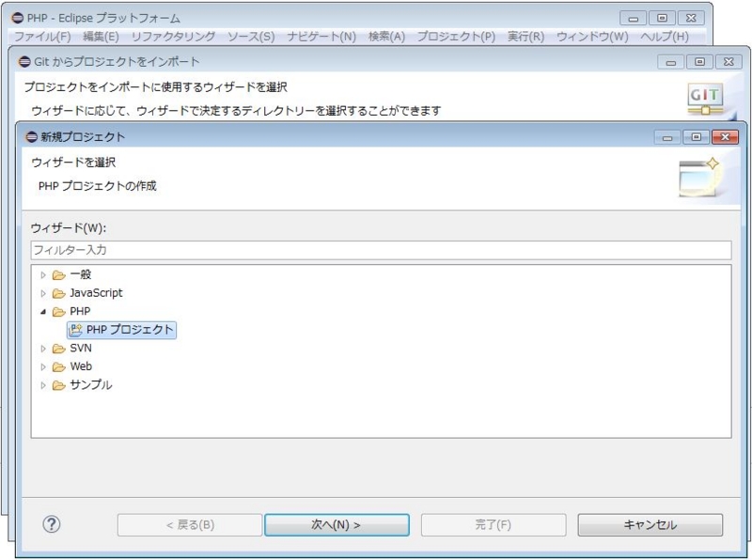
Task: Click the help question mark icon
Action: tap(52, 524)
